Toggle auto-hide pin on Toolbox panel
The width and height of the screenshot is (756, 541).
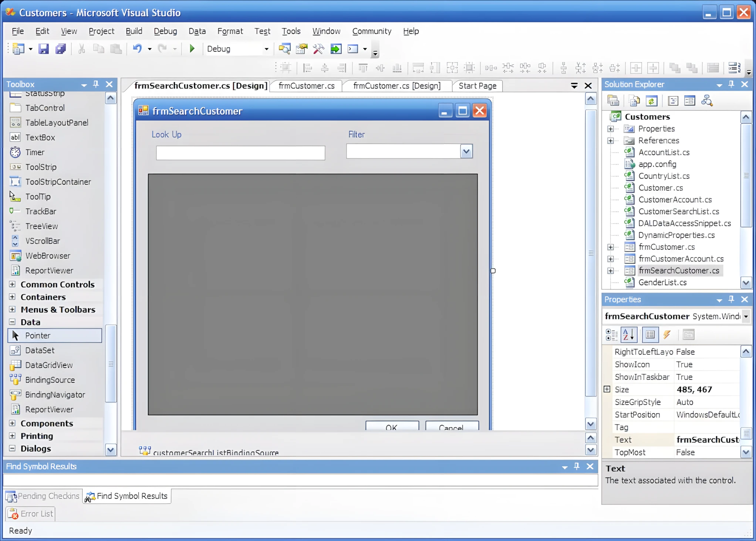[x=96, y=84]
